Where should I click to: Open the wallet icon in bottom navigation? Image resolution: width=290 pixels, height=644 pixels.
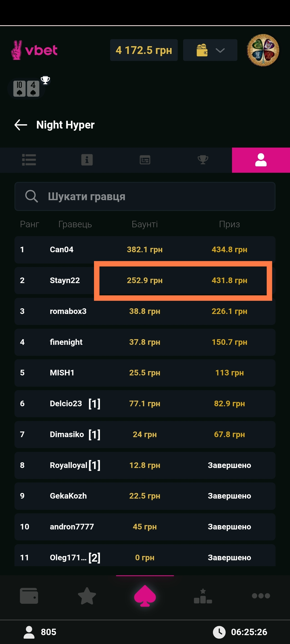pyautogui.click(x=29, y=596)
